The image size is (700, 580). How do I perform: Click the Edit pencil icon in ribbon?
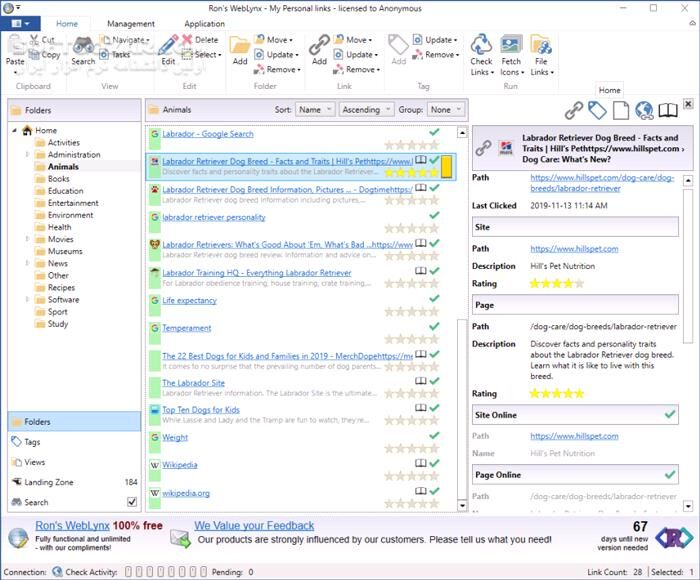168,46
